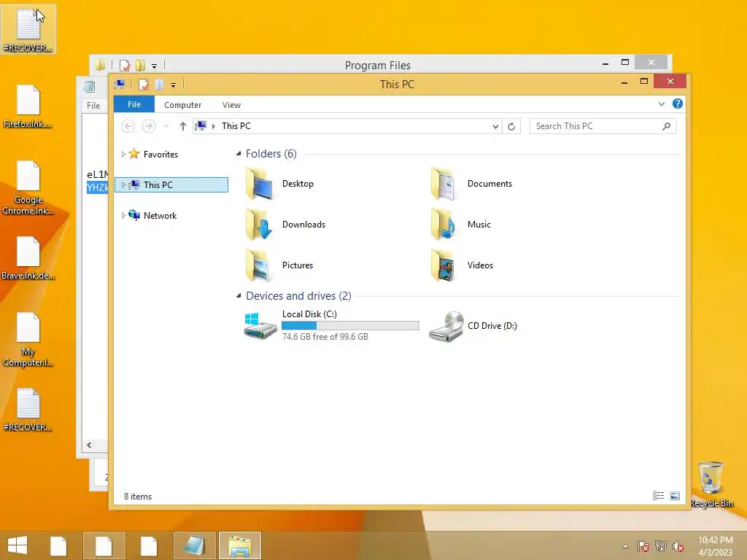Image resolution: width=747 pixels, height=560 pixels.
Task: Select Network in navigation pane
Action: click(x=160, y=216)
